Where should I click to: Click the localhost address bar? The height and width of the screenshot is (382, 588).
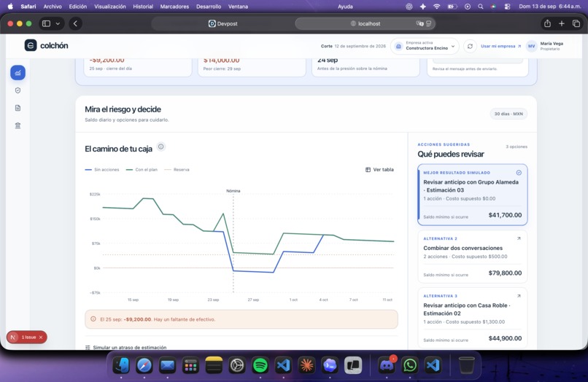pos(365,23)
